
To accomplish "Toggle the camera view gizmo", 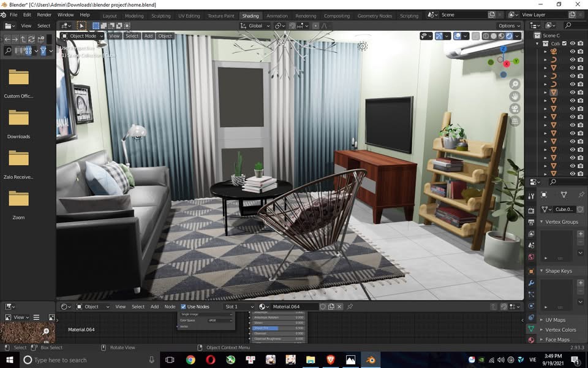I will pos(515,109).
